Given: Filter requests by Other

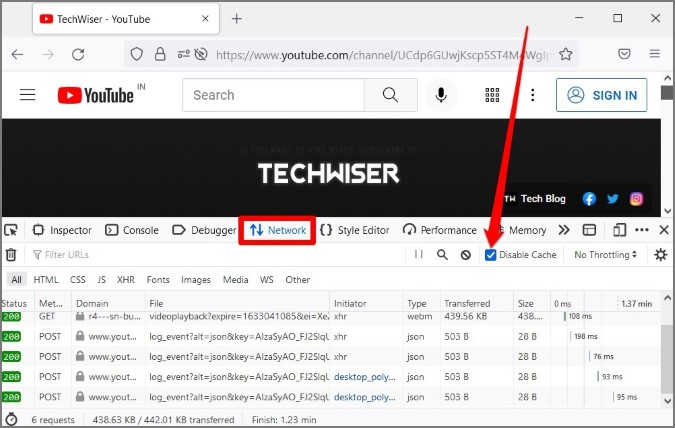Looking at the screenshot, I should (x=297, y=279).
